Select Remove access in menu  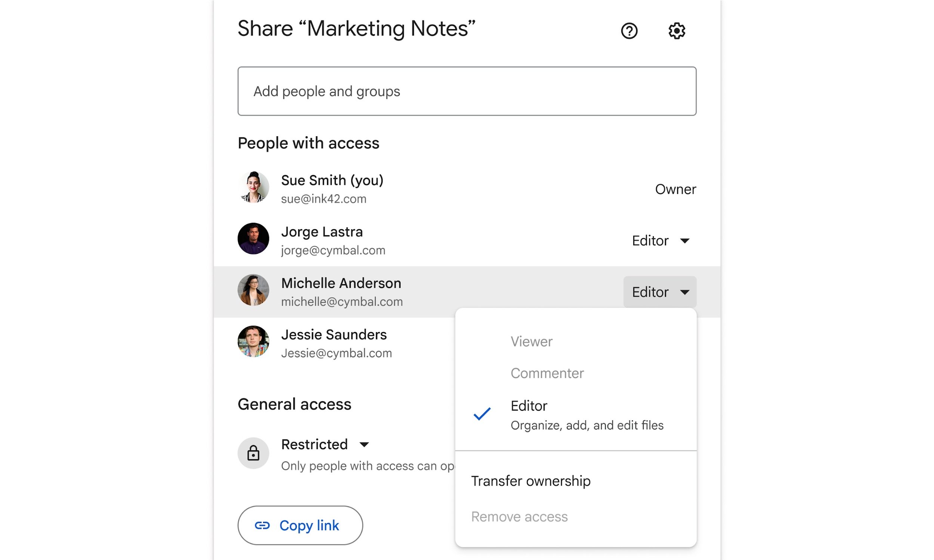pyautogui.click(x=519, y=517)
